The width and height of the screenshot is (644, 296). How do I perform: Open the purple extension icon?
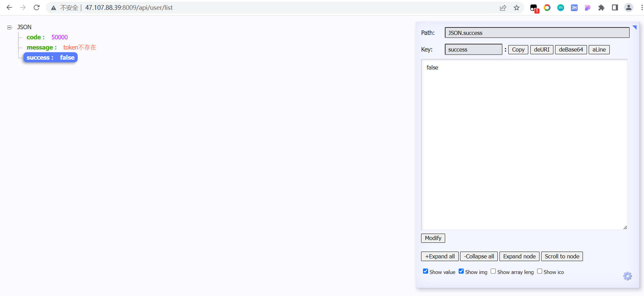pos(588,7)
